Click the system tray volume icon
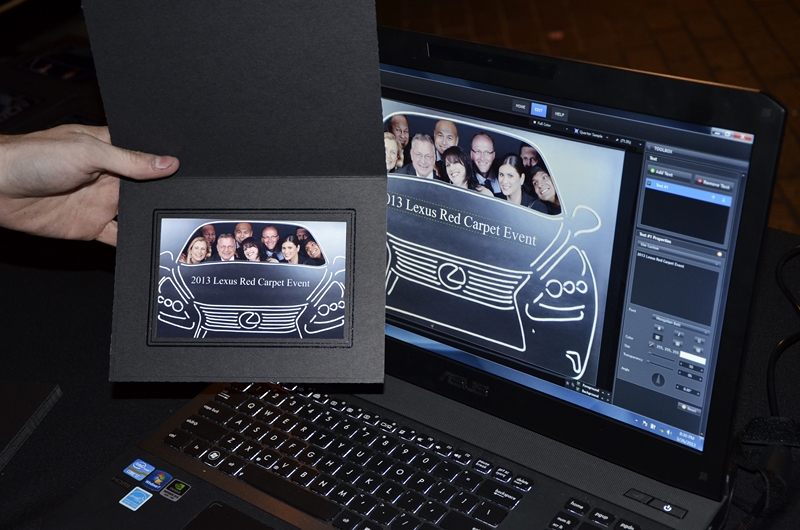800x530 pixels. [668, 432]
